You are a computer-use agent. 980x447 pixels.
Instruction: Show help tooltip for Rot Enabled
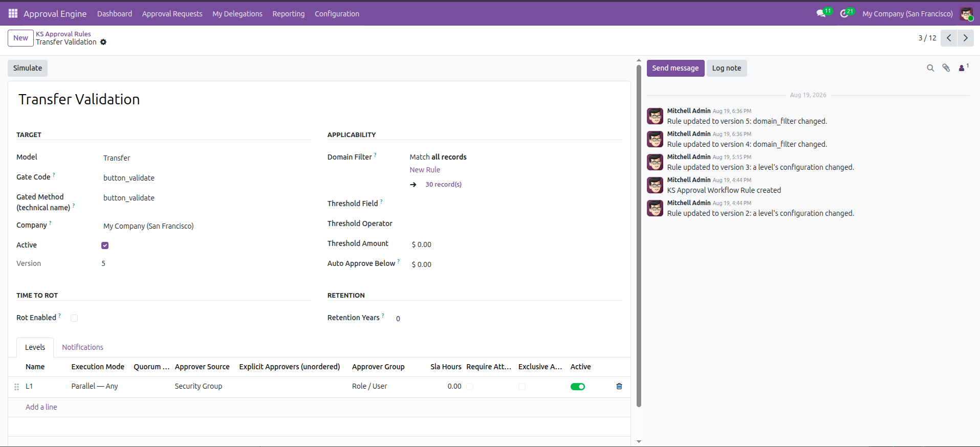pyautogui.click(x=59, y=316)
